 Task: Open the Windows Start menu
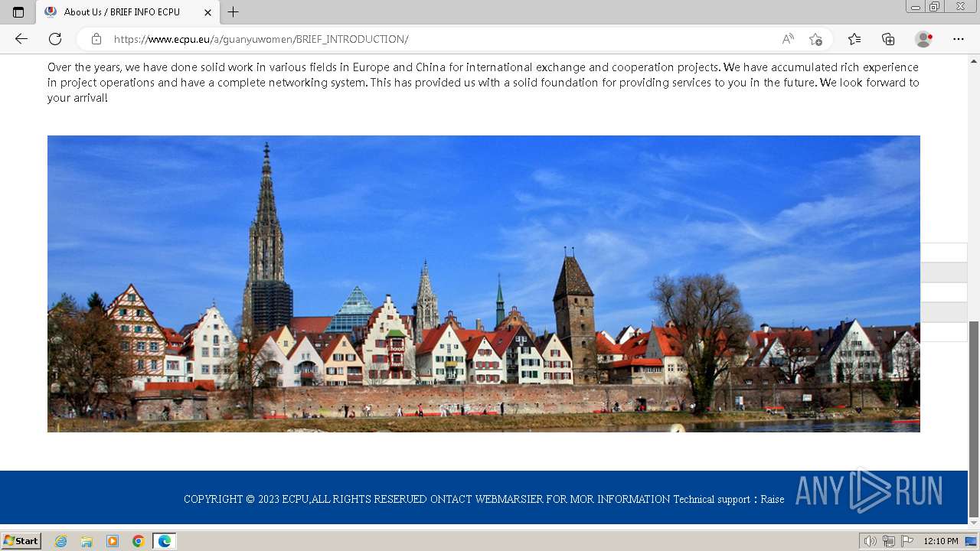click(21, 541)
